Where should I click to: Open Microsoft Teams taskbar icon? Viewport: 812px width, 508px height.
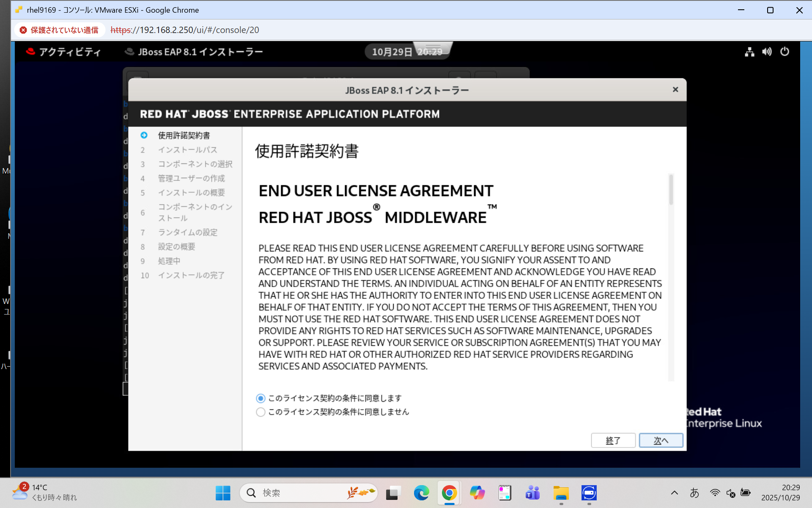[x=532, y=493]
